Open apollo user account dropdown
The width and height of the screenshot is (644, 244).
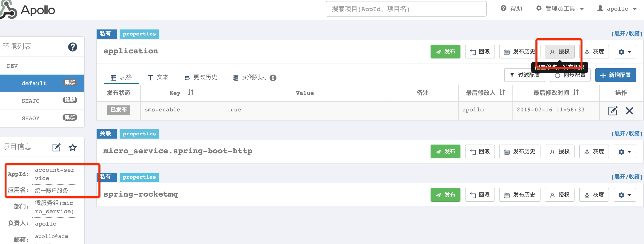tap(616, 9)
